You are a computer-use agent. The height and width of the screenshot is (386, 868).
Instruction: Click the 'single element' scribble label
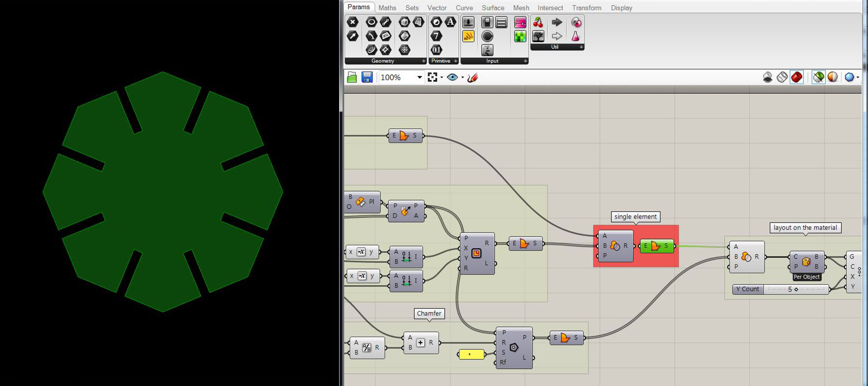pyautogui.click(x=635, y=217)
